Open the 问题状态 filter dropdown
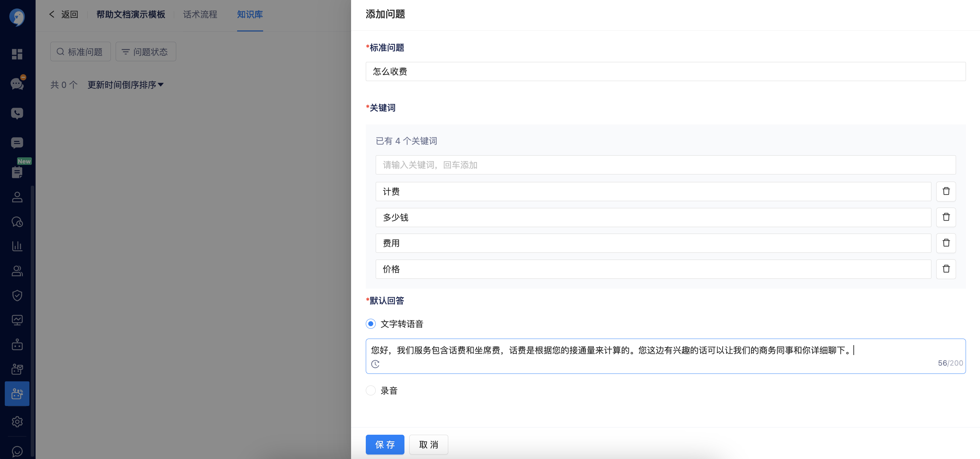Image resolution: width=980 pixels, height=459 pixels. (x=146, y=52)
